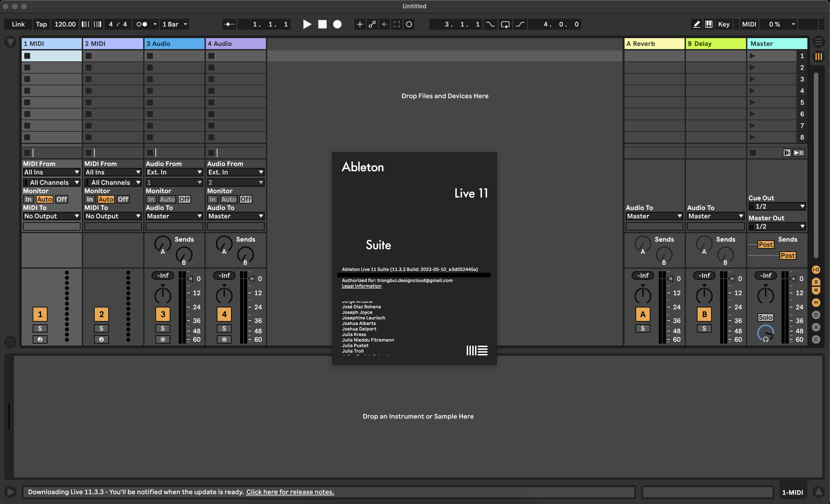Launch Master scene 1
830x504 pixels.
pyautogui.click(x=752, y=56)
